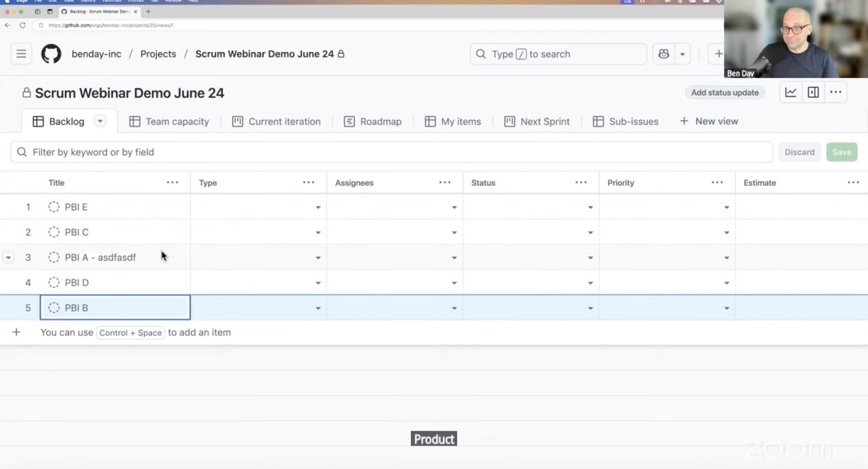Click the Priority column header label
This screenshot has width=868, height=469.
pyautogui.click(x=621, y=182)
